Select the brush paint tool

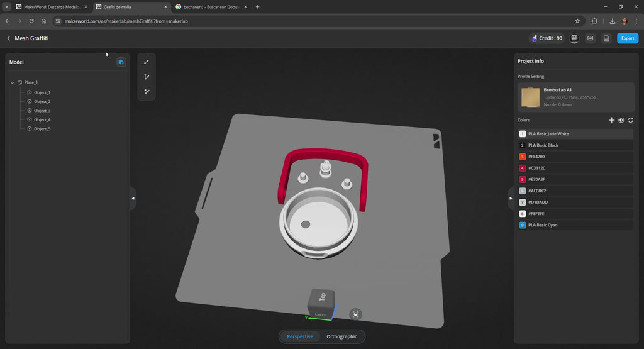146,62
